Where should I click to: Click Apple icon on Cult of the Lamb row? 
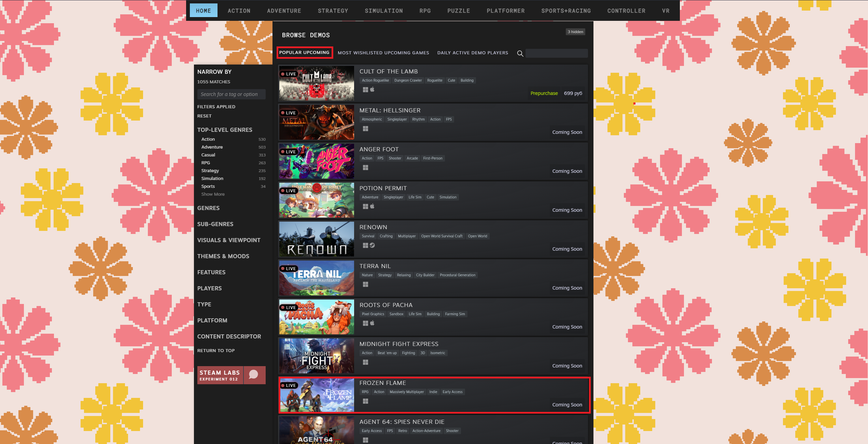[x=372, y=89]
